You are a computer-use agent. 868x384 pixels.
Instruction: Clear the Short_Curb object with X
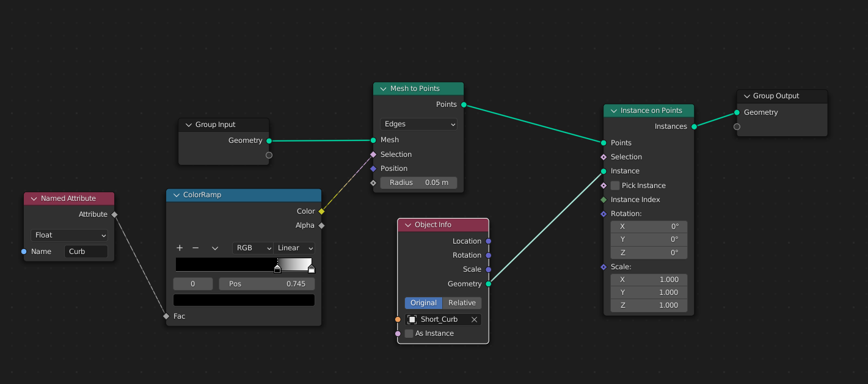[x=474, y=319]
